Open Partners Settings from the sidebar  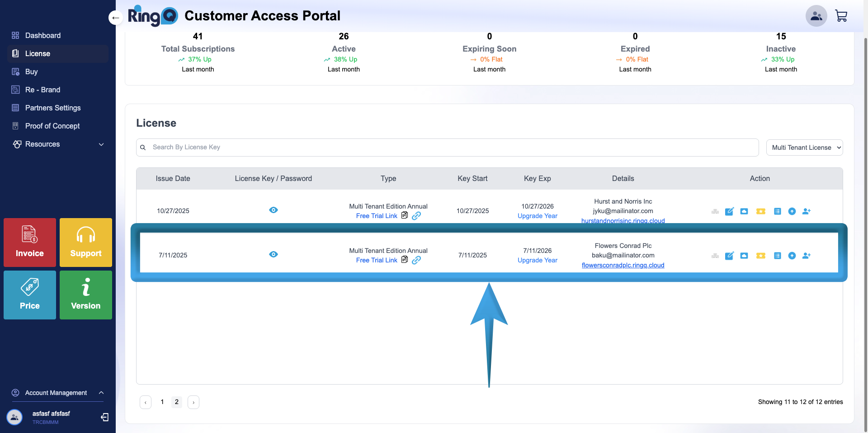tap(52, 108)
